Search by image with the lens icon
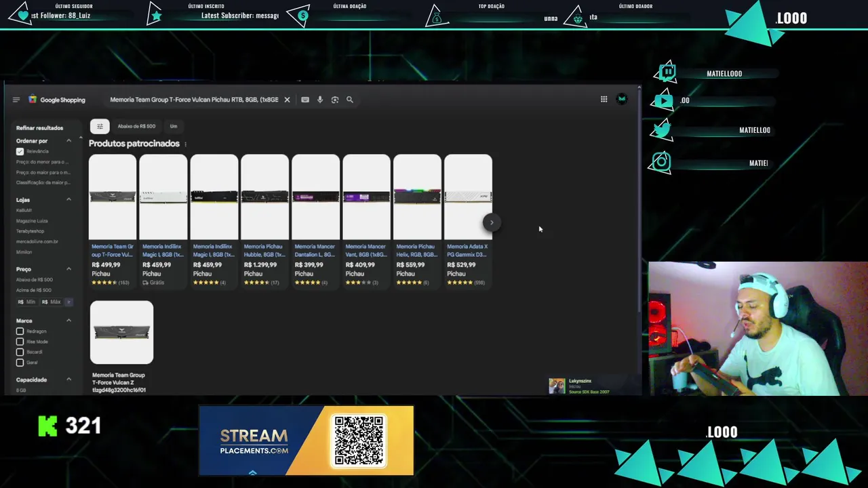Screen dimensions: 868x488 click(335, 100)
